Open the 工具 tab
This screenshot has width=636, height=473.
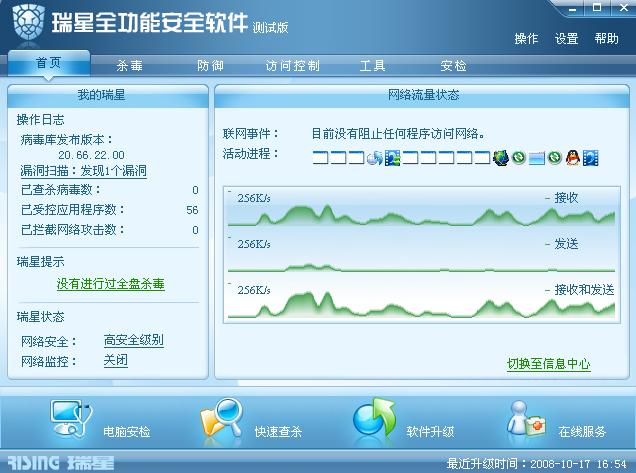372,65
